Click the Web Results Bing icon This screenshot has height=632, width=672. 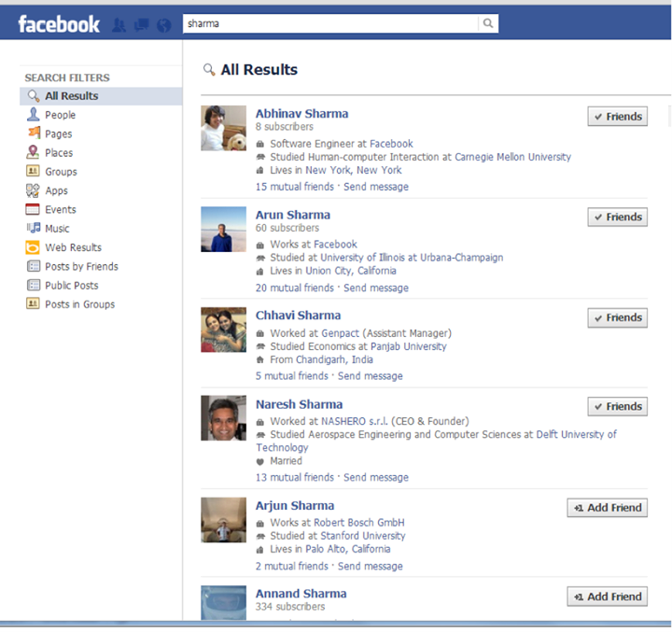pos(33,247)
